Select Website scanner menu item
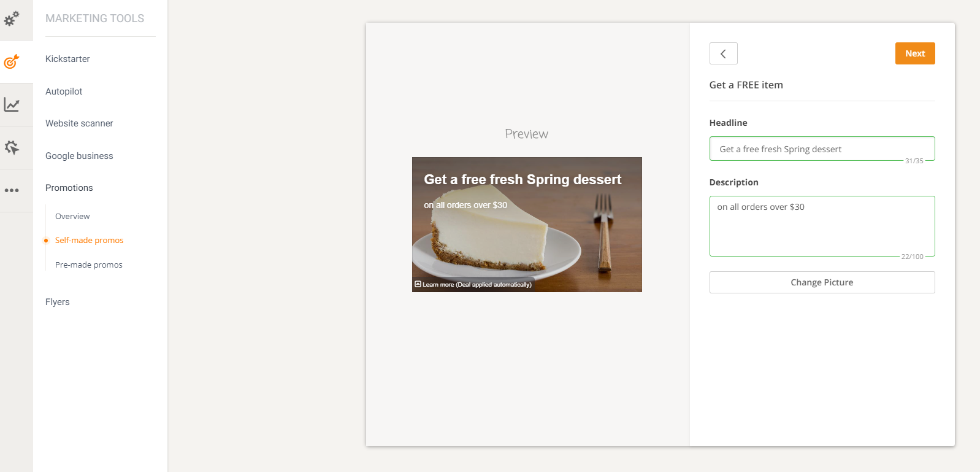 pyautogui.click(x=79, y=123)
